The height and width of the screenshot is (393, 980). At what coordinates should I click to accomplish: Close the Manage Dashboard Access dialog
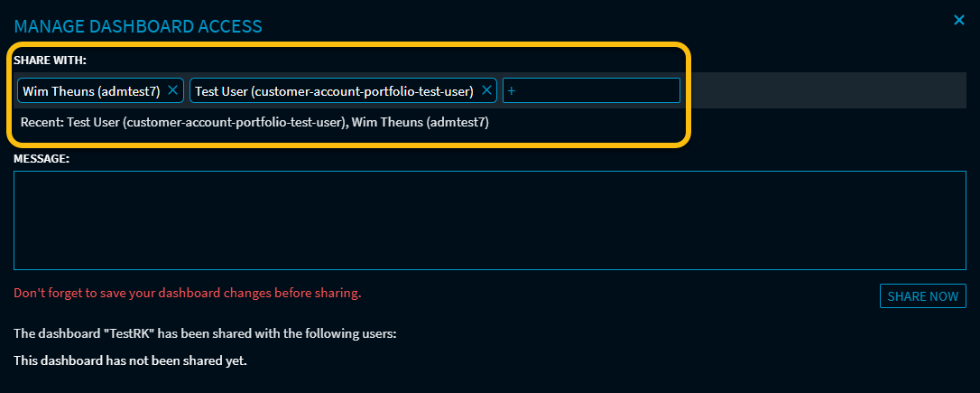[959, 20]
